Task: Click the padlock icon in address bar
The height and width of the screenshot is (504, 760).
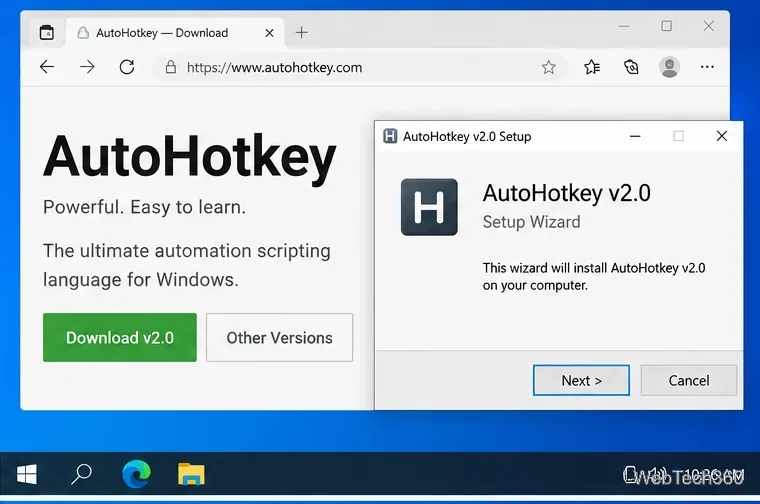Action: click(x=171, y=67)
